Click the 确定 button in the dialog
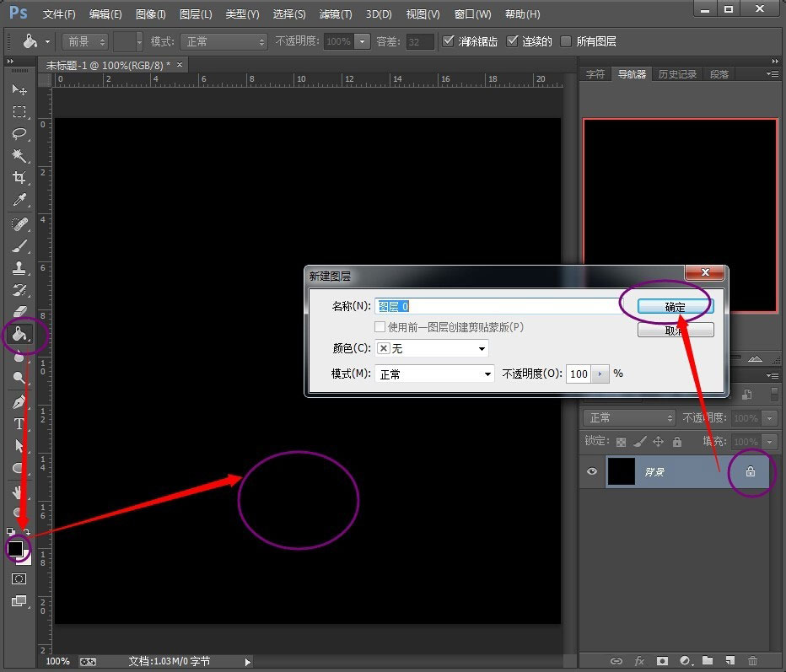Viewport: 786px width, 672px height. (676, 307)
